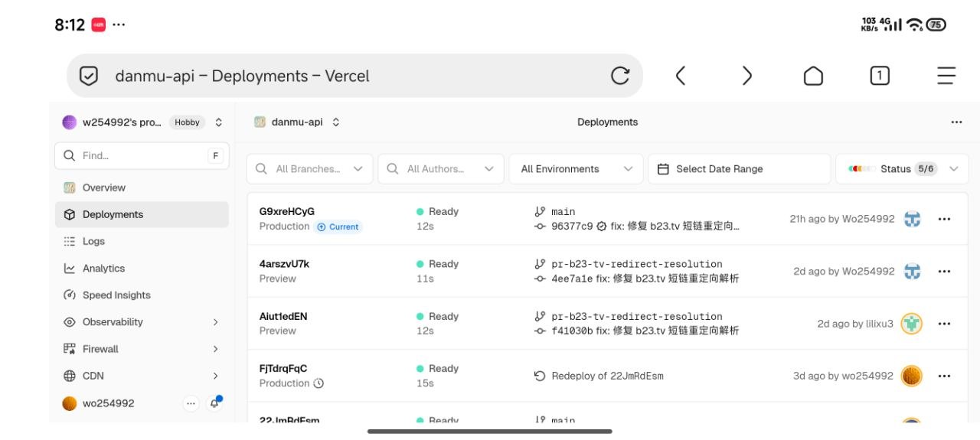Screen dimensions: 980x440
Task: Open the browser tab switcher showing 1
Action: click(x=880, y=76)
